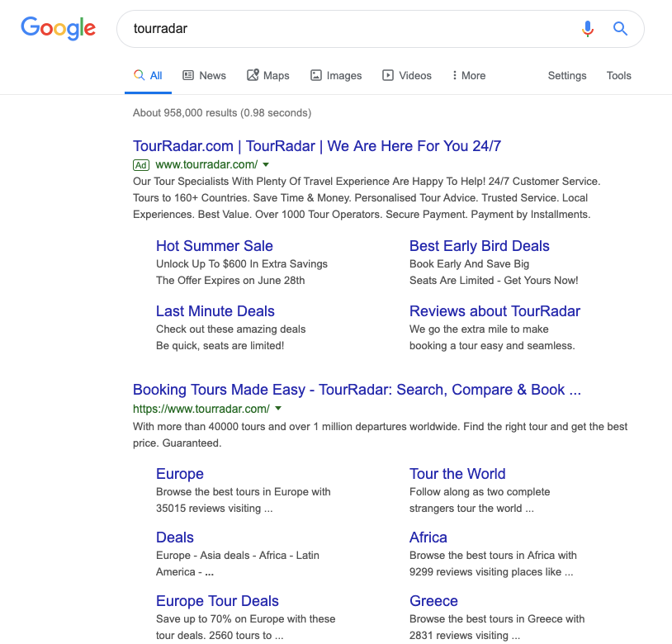Click the About 958,000 results text

221,112
